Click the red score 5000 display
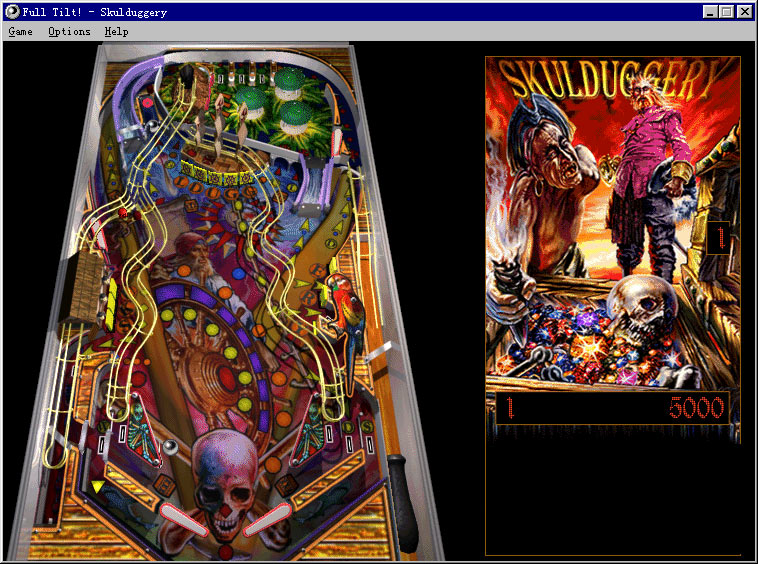 697,408
